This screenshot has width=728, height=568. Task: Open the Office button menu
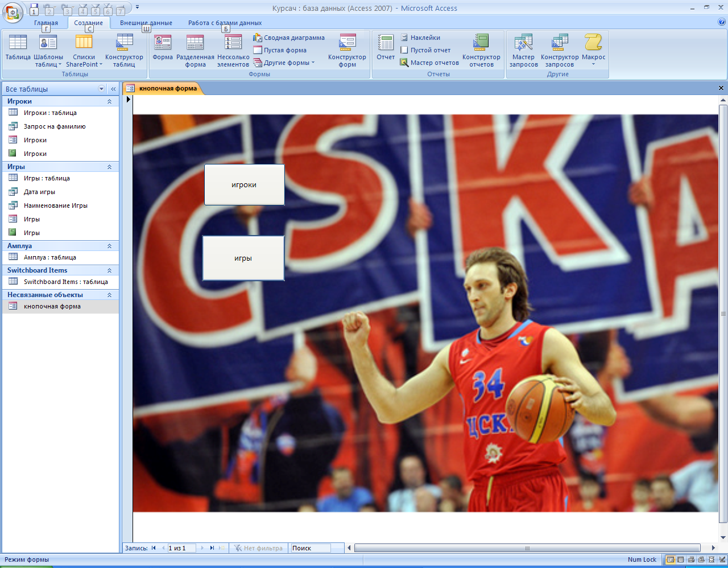(x=11, y=11)
